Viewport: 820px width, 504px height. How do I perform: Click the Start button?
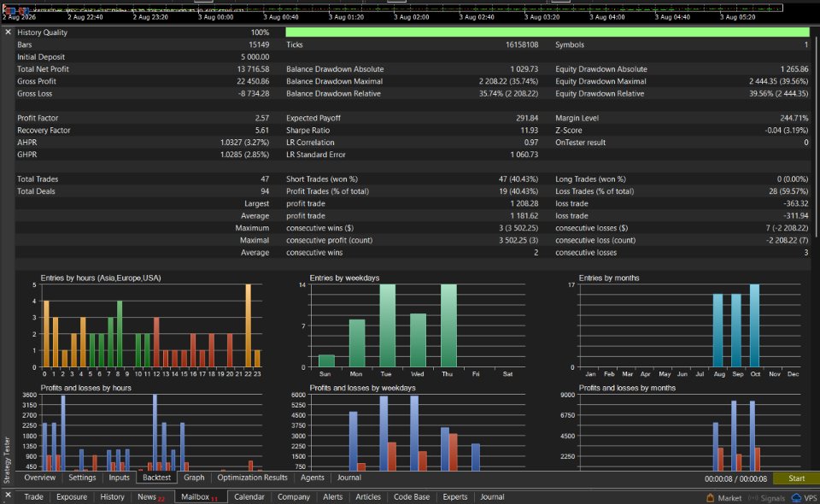pyautogui.click(x=796, y=478)
